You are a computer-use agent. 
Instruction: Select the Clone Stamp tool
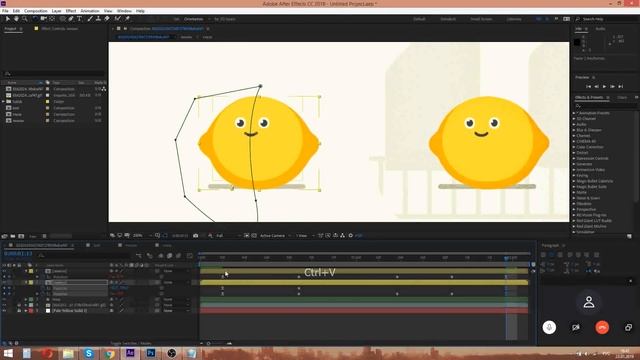[98, 19]
